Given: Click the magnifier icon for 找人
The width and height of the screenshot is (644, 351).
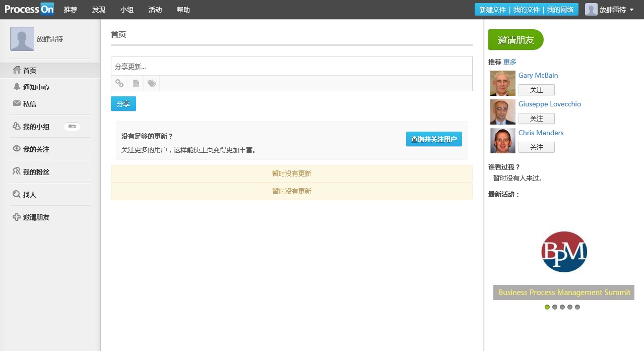Looking at the screenshot, I should 17,194.
